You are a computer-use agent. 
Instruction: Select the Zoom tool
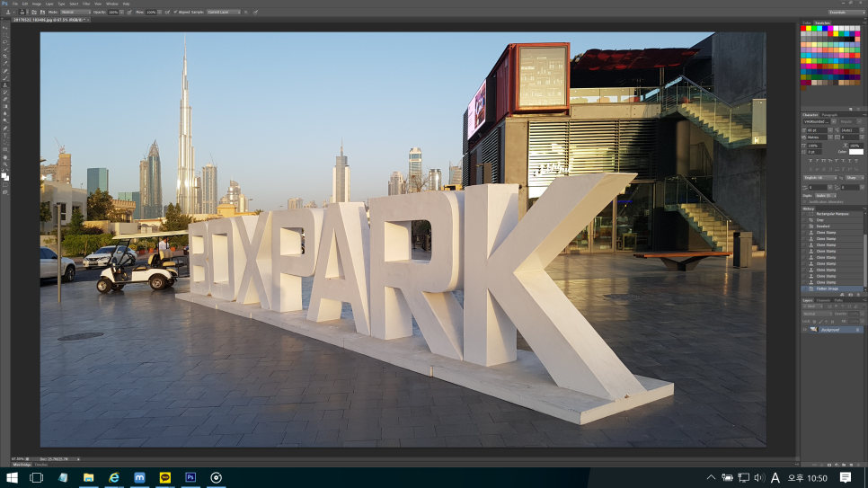[5, 164]
